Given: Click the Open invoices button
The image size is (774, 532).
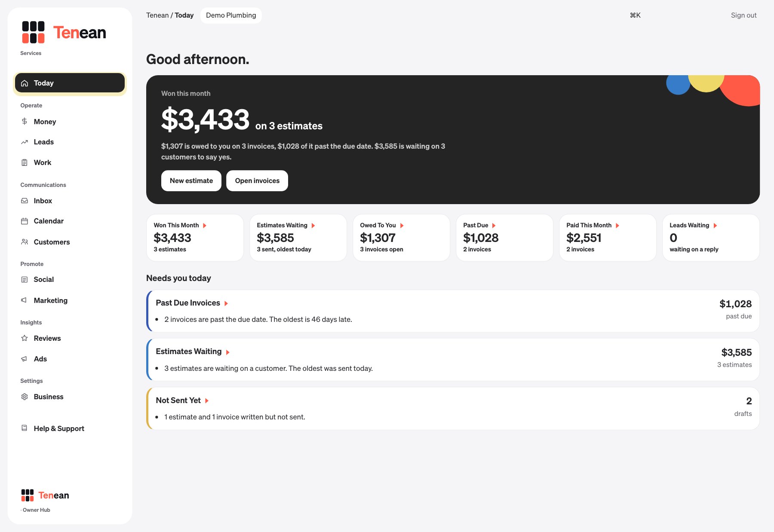Looking at the screenshot, I should [257, 181].
